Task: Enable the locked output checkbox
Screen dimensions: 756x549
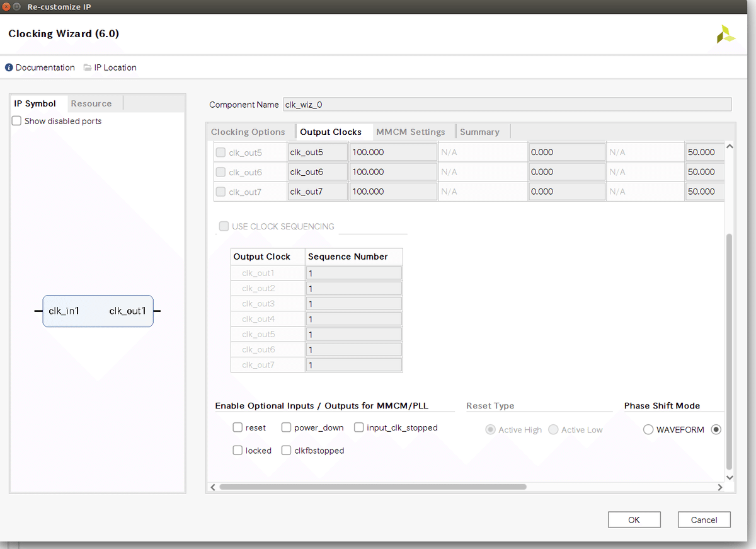Action: (x=238, y=450)
